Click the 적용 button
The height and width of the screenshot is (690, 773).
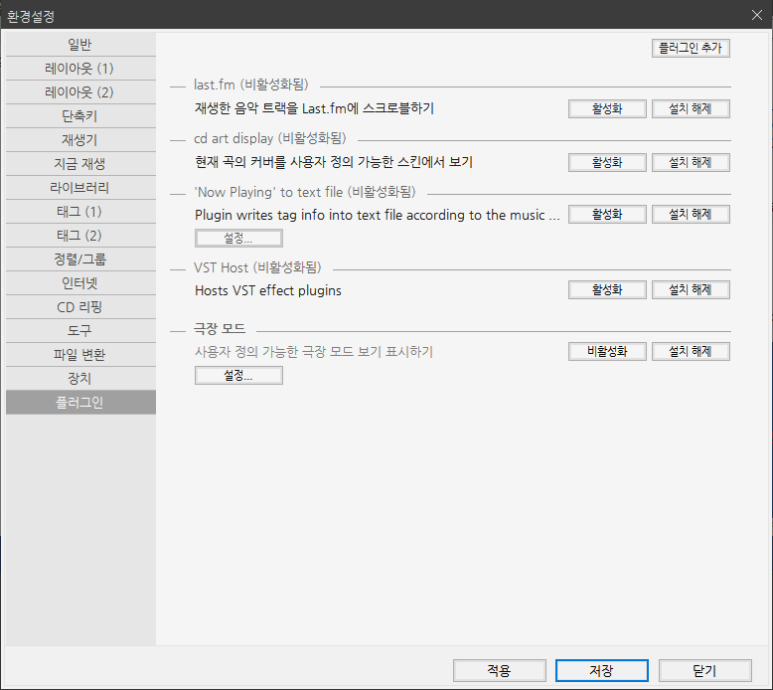[499, 671]
